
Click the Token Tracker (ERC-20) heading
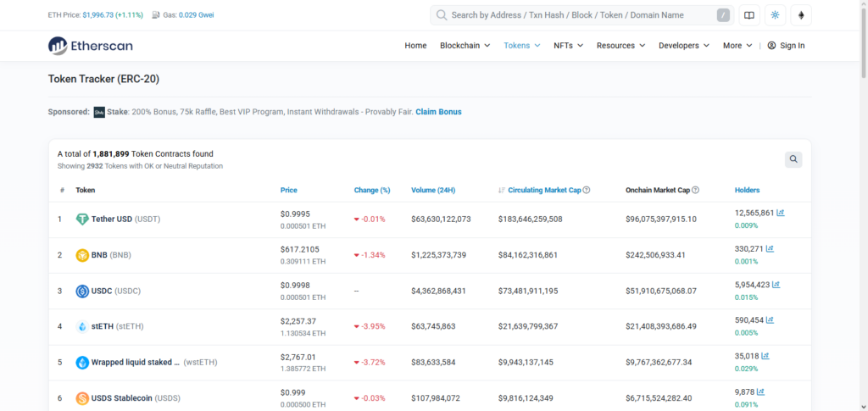[103, 79]
